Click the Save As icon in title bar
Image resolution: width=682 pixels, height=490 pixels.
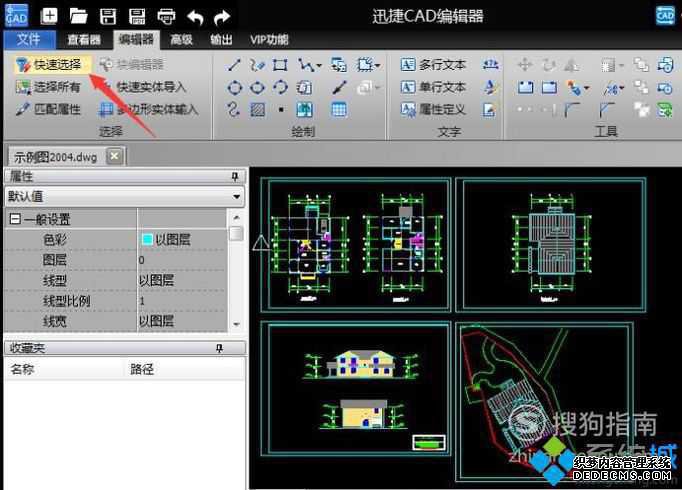[137, 17]
